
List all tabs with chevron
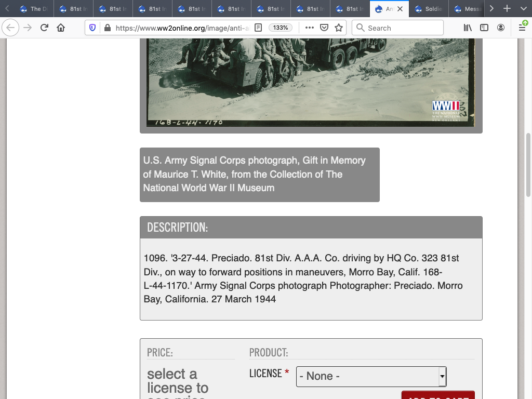click(523, 9)
